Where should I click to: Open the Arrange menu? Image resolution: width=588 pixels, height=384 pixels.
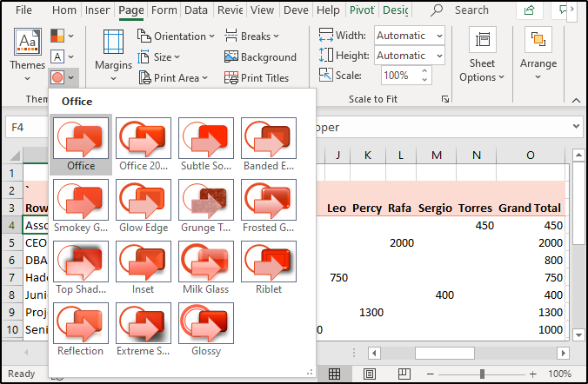(538, 54)
